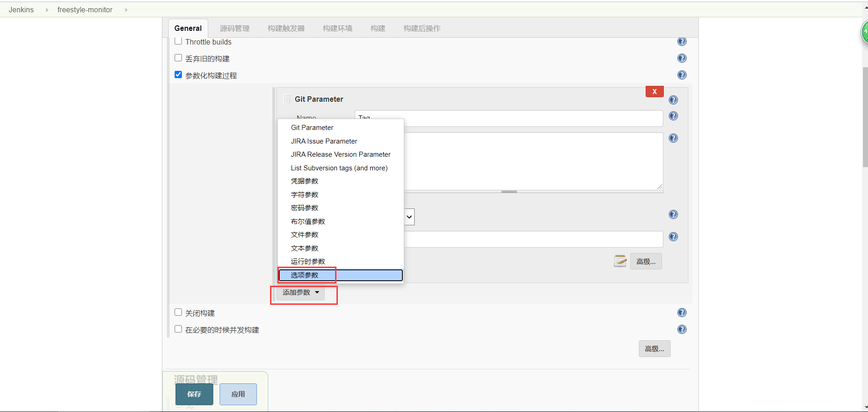Select 选项参数 highlighted menu item
Image resolution: width=868 pixels, height=412 pixels.
pos(341,275)
